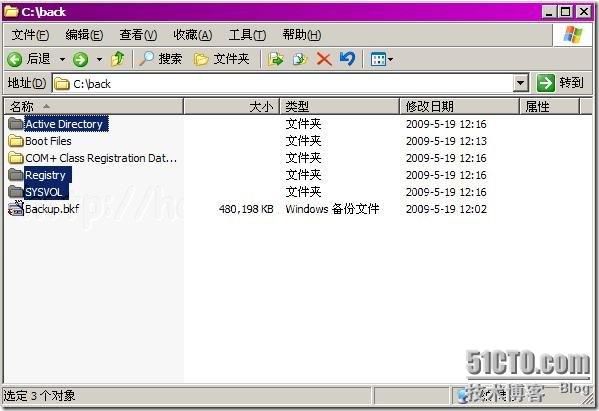Click the 480,198 KB size value
The height and width of the screenshot is (411, 599).
[x=246, y=209]
